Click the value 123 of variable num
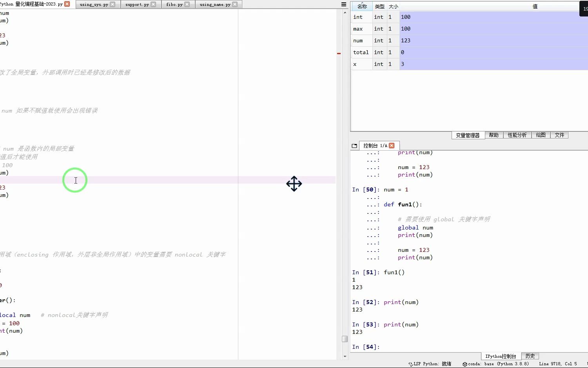The height and width of the screenshot is (368, 588). point(494,40)
